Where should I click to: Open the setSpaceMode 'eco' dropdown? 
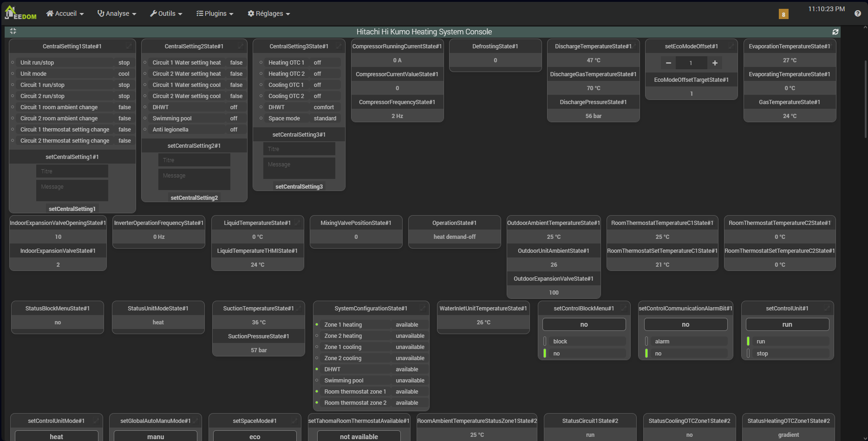pos(255,436)
